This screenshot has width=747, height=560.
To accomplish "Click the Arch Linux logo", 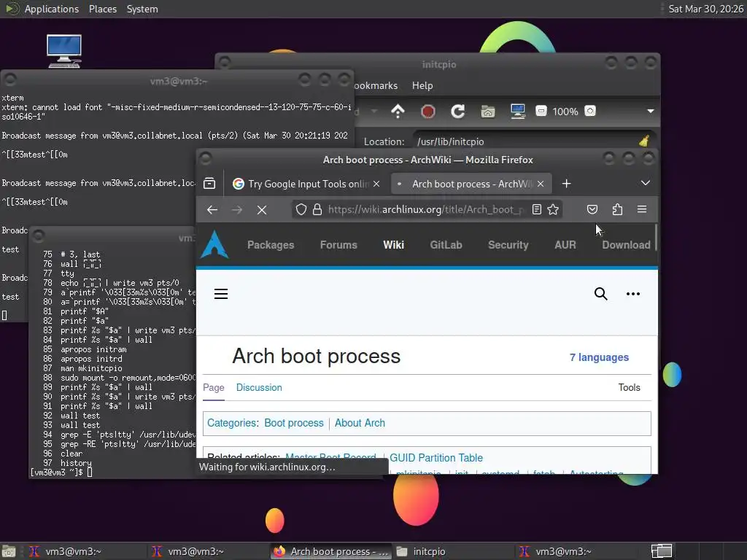I will tap(214, 244).
